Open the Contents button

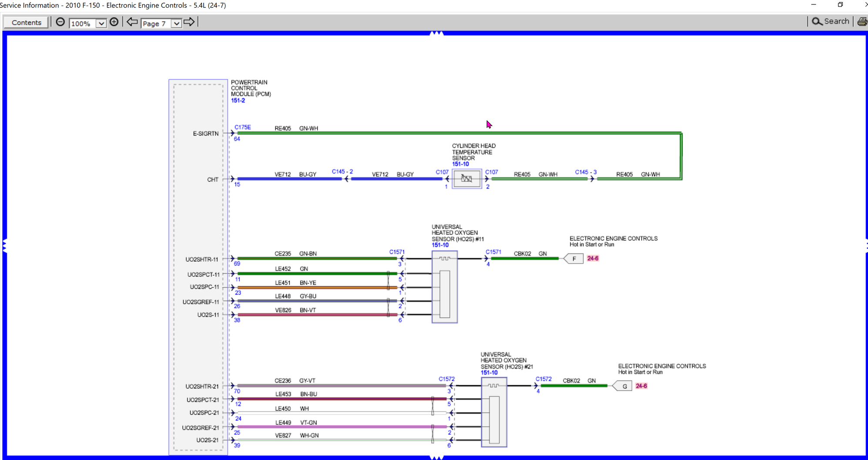pyautogui.click(x=27, y=23)
